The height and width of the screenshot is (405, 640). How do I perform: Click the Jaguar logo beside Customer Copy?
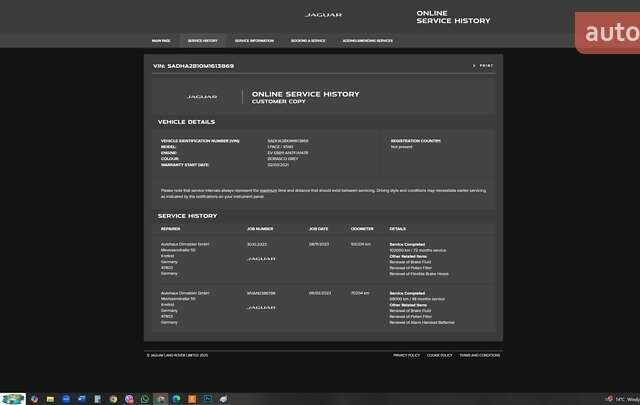coord(202,97)
